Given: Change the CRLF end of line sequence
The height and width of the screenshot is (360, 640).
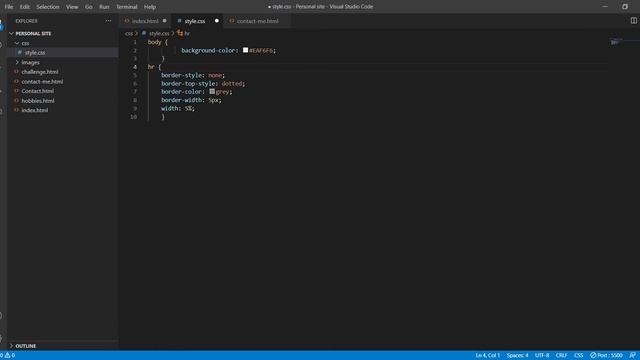Looking at the screenshot, I should point(561,355).
